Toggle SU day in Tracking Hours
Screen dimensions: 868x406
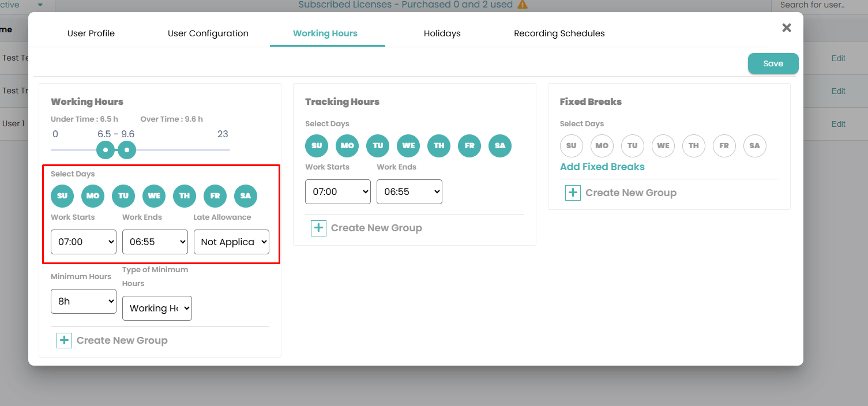click(317, 145)
